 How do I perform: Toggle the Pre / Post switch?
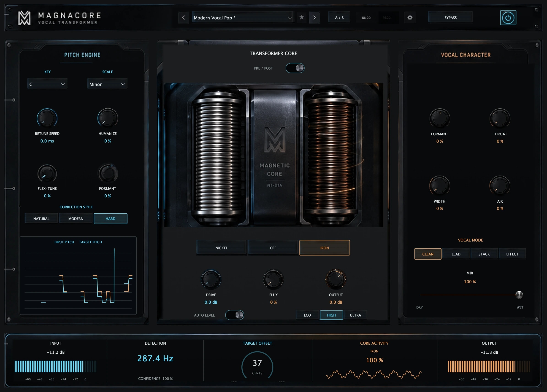tap(295, 68)
